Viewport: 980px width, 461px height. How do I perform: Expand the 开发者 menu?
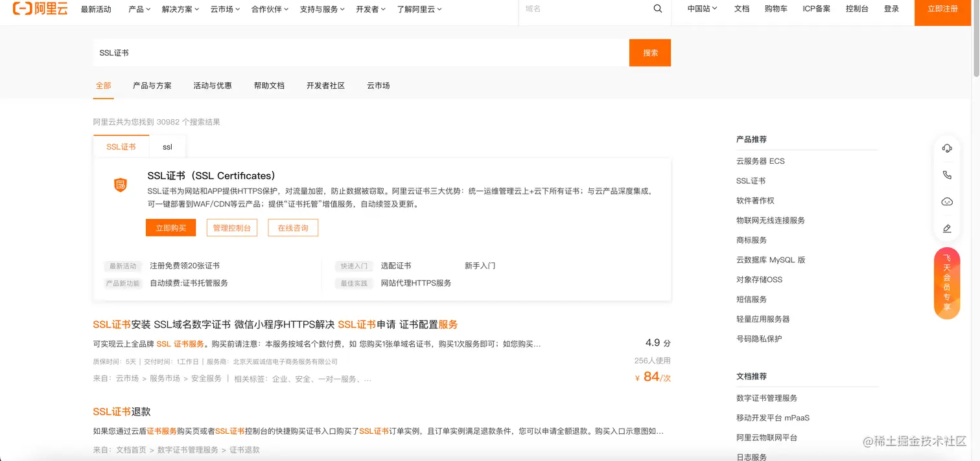(371, 9)
